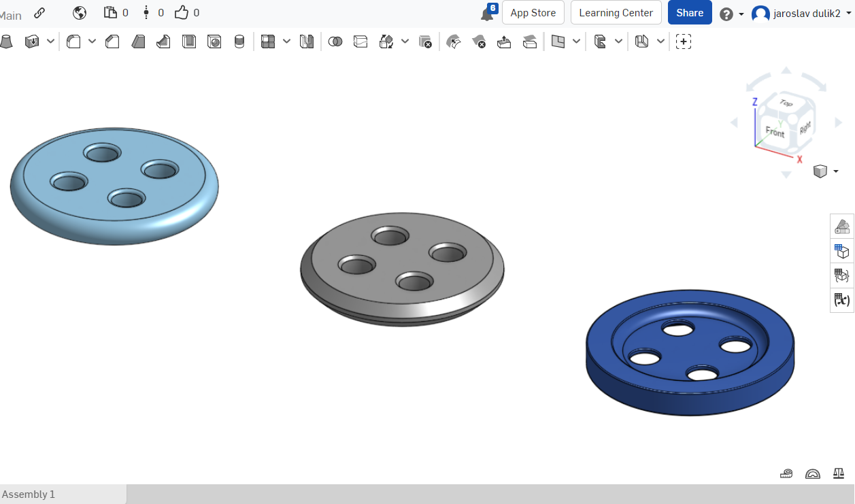Open the dropdown arrow next to the Fillet tool
Viewport: 855px width, 504px height.
(x=93, y=41)
